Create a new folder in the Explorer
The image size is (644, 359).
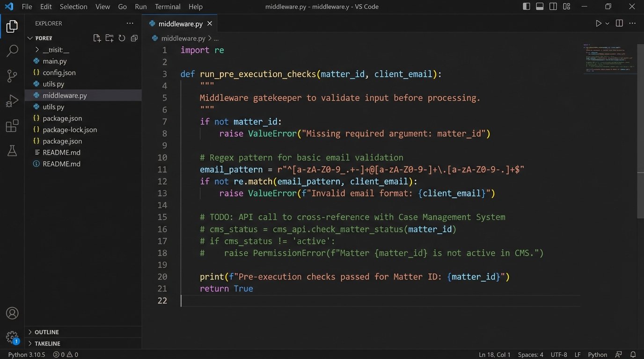click(x=109, y=38)
